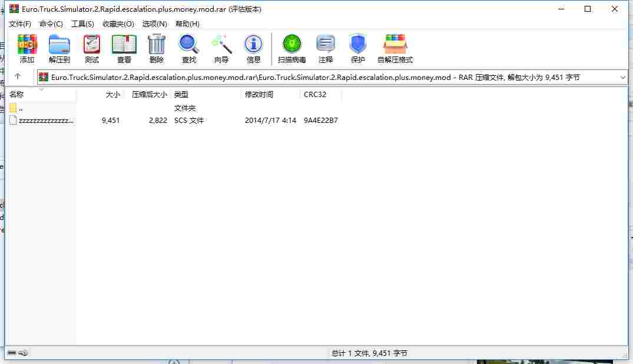The image size is (633, 364).
Task: Open the 收藏夹(O) menu
Action: [x=118, y=24]
